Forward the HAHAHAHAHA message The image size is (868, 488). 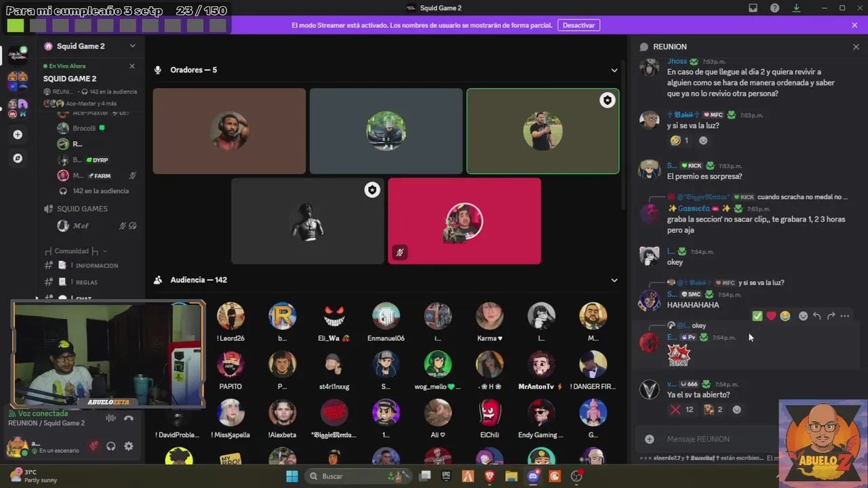pos(831,316)
